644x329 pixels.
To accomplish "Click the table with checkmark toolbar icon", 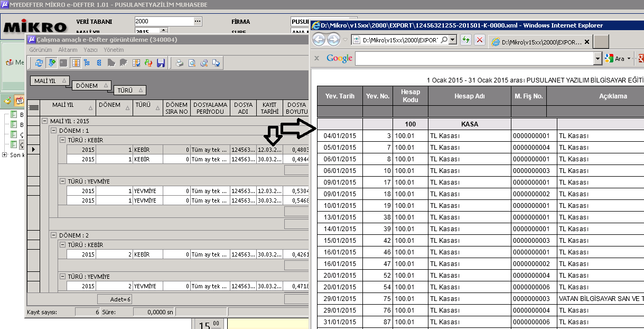I will click(x=136, y=63).
